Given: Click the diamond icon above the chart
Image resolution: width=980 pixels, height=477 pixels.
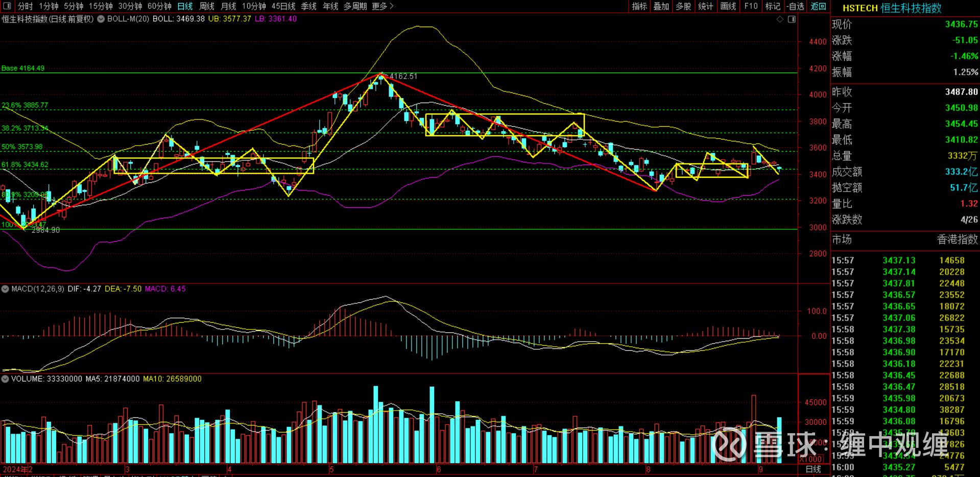Looking at the screenshot, I should pos(780,19).
